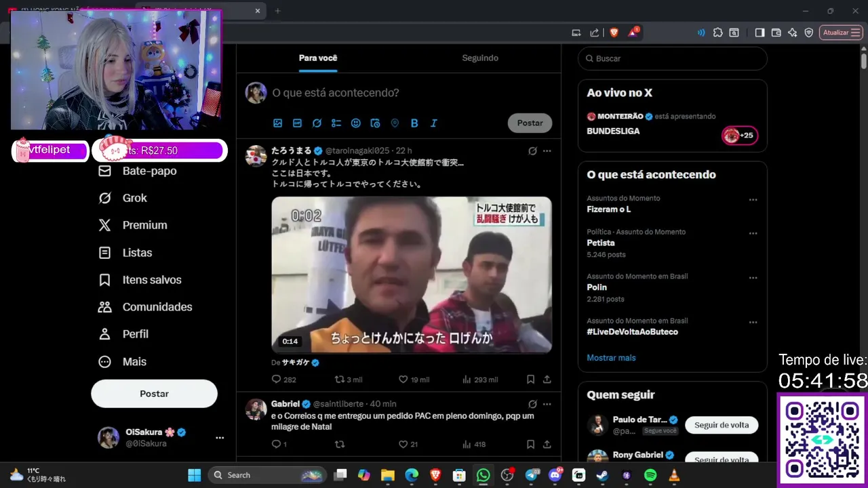
Task: Open options for 'Fizeram o L' trend
Action: point(753,200)
